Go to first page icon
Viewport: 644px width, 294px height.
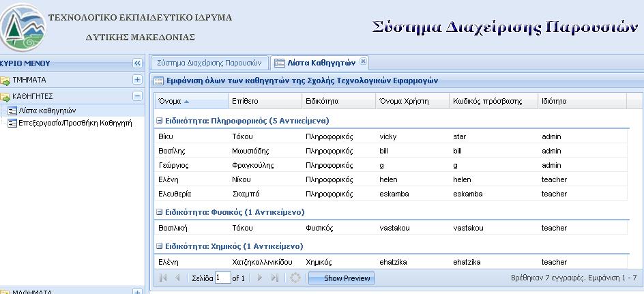pos(163,278)
